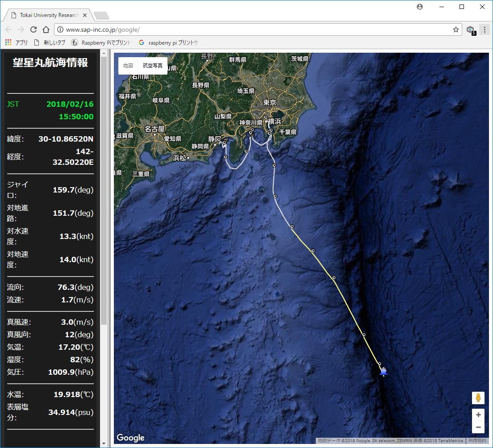The width and height of the screenshot is (493, 448).
Task: Click water temperature 19.918(℃)
Action: point(74,394)
